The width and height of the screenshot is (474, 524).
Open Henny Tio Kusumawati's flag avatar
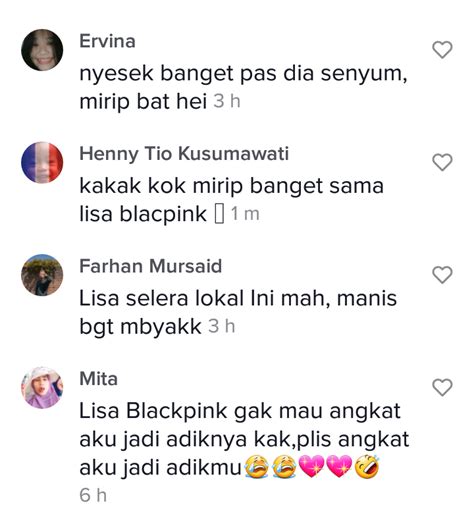tap(42, 162)
